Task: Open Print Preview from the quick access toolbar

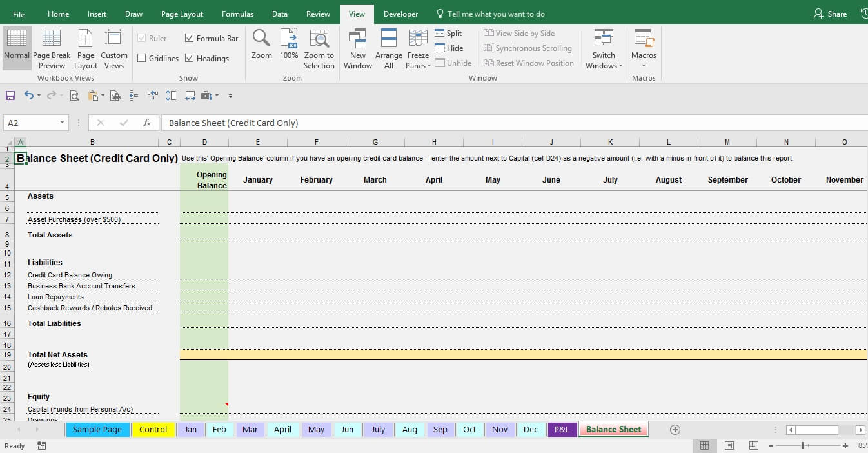Action: tap(74, 96)
